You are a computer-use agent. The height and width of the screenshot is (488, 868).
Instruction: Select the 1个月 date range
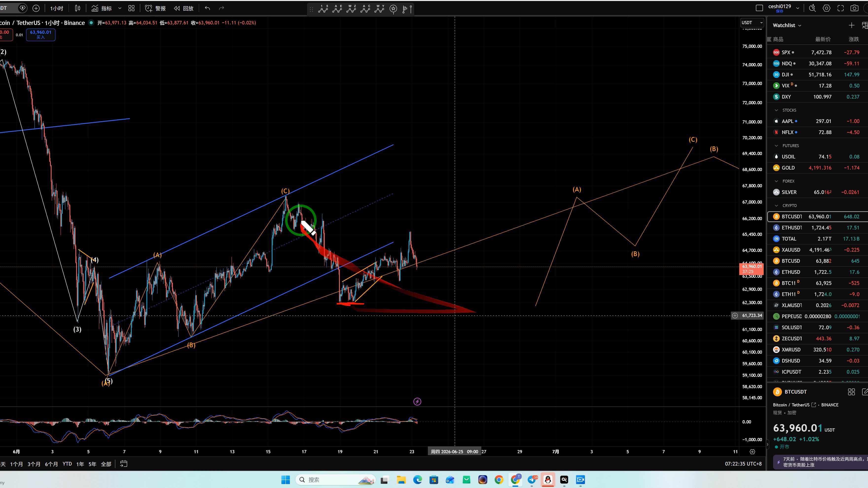(17, 464)
